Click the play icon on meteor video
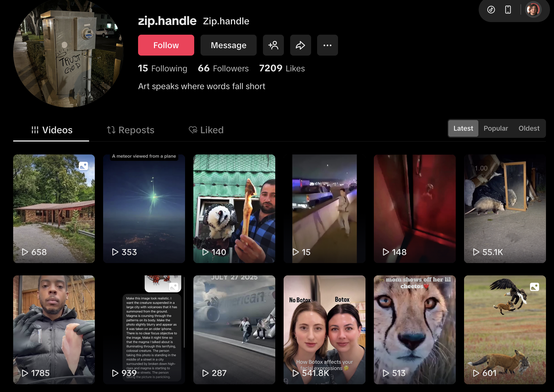The width and height of the screenshot is (554, 392). point(115,252)
